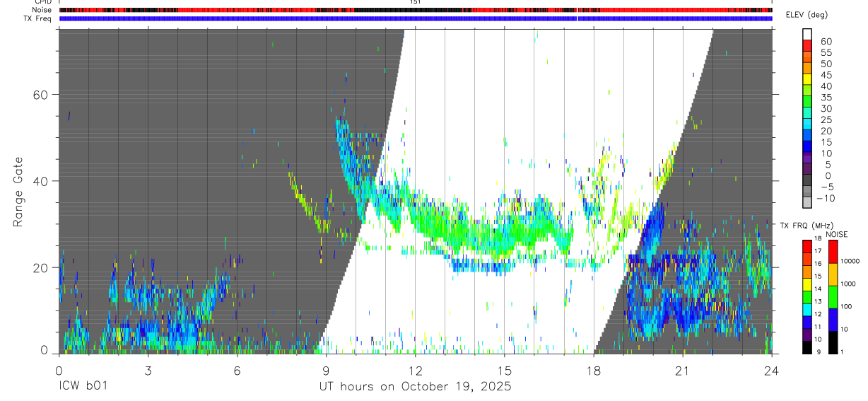This screenshot has height=401, width=868.
Task: Click the 18 hour tick label on the time axis
Action: pyautogui.click(x=593, y=371)
